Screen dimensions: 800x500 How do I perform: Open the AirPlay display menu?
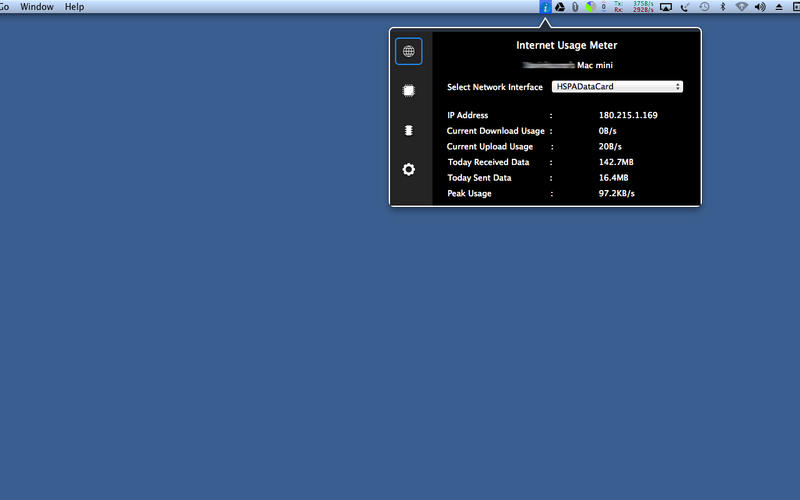pos(666,7)
